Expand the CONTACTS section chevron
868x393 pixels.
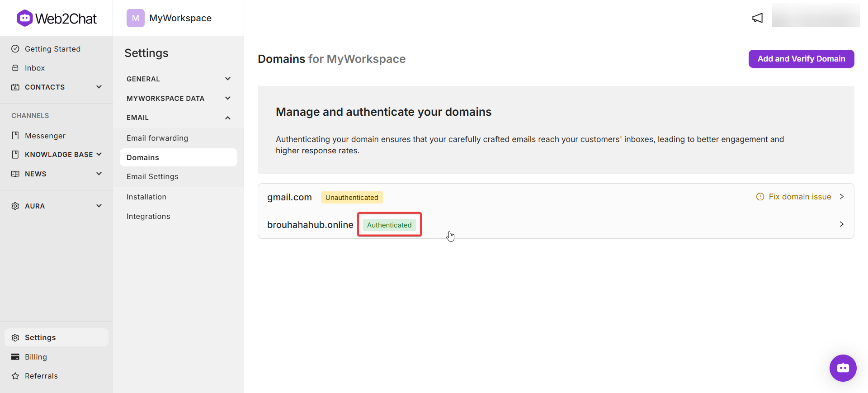click(x=99, y=87)
